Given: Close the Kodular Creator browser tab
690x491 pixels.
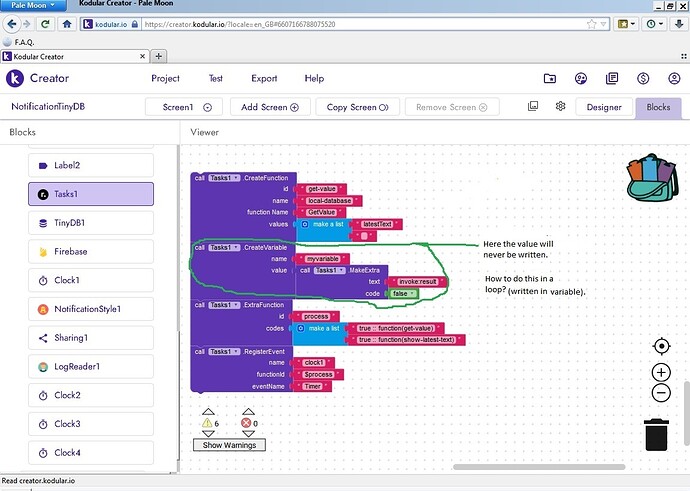Looking at the screenshot, I should click(142, 56).
